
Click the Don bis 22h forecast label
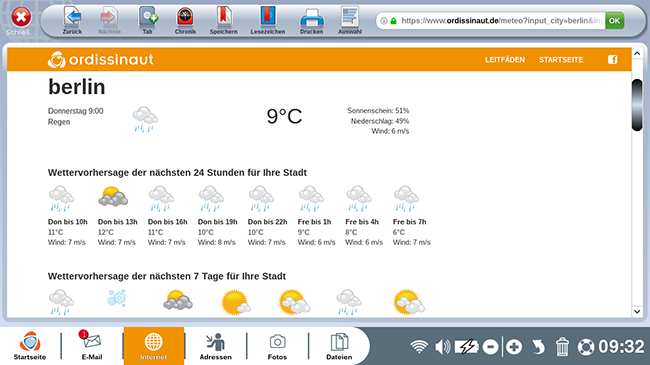(267, 222)
